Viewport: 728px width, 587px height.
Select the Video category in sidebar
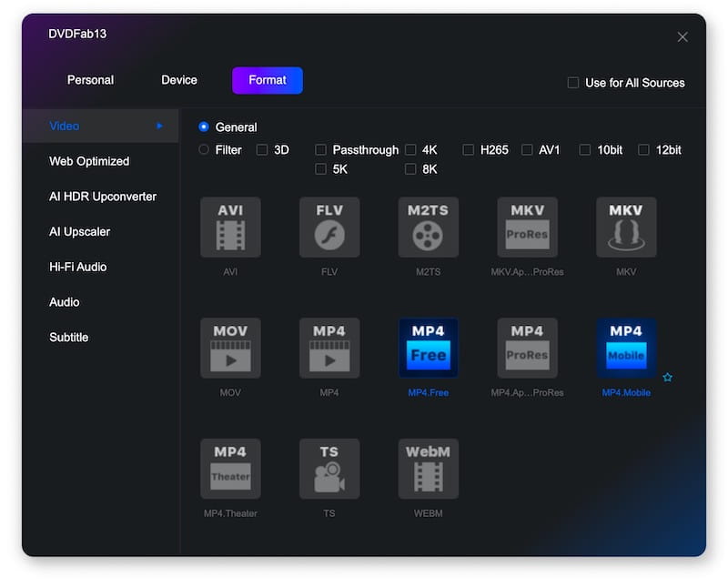(x=100, y=126)
